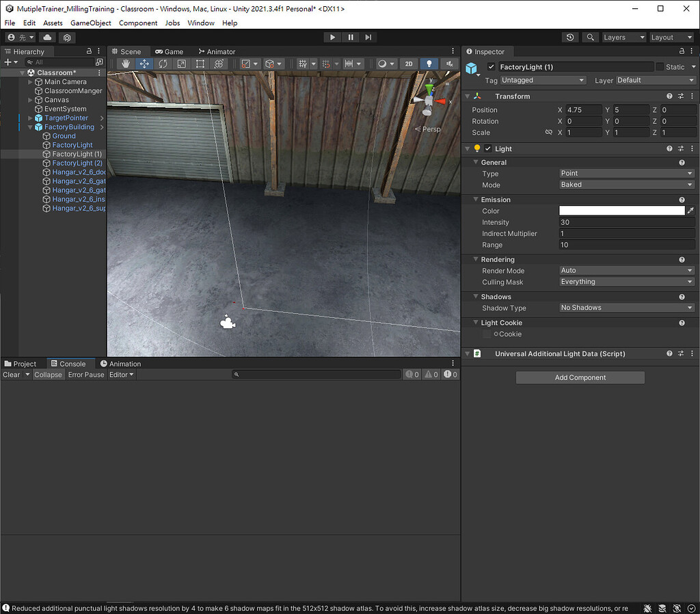The width and height of the screenshot is (700, 614).
Task: Switch to the Game tab
Action: (x=169, y=51)
